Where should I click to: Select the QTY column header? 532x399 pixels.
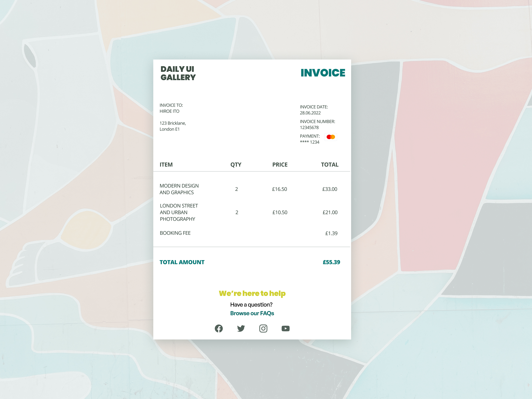coord(236,164)
